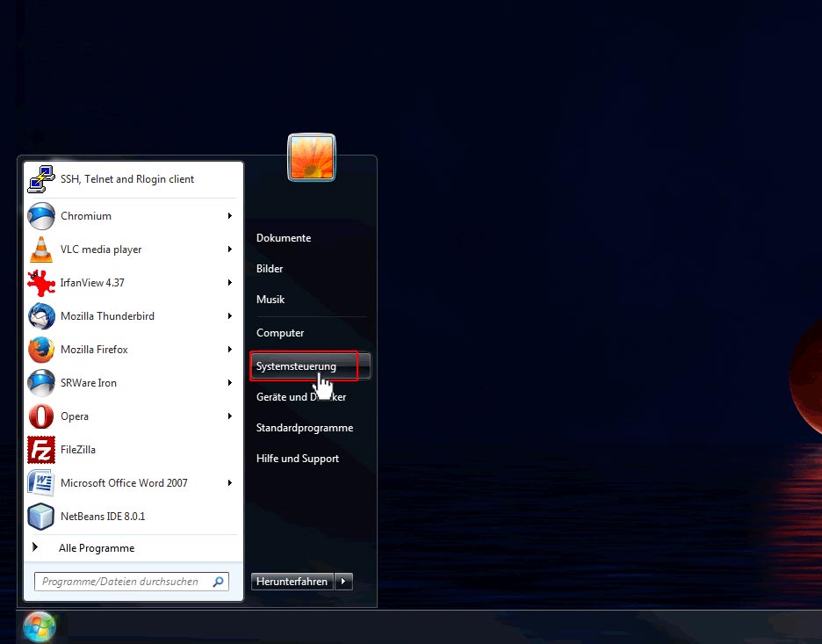This screenshot has width=822, height=644.
Task: Open the Musik library
Action: 270,300
